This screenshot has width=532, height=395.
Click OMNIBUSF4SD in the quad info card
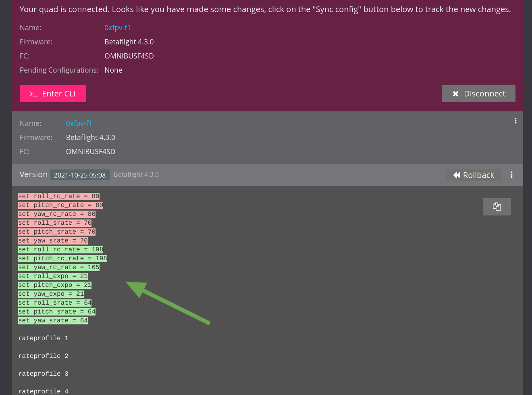(91, 152)
